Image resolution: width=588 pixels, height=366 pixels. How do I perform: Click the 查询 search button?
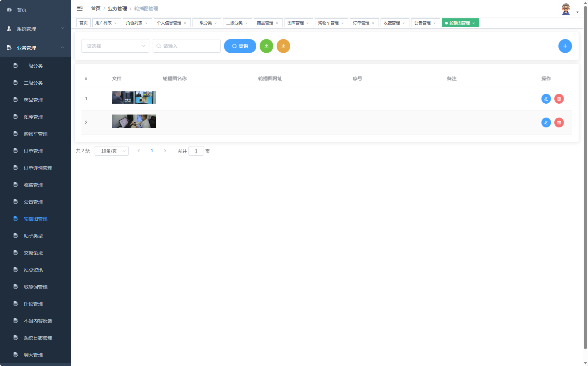click(240, 46)
